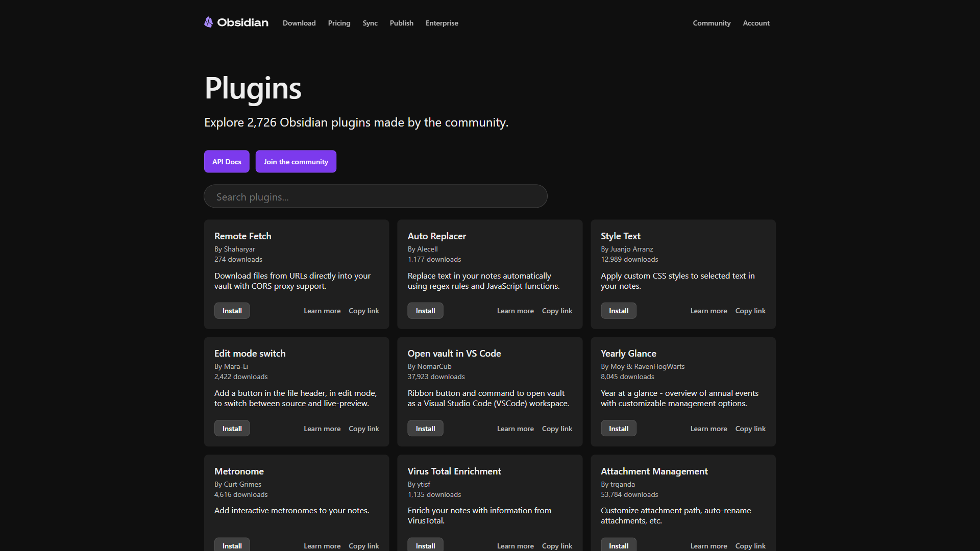Click the API Docs button
The width and height of the screenshot is (980, 551).
[x=227, y=162]
